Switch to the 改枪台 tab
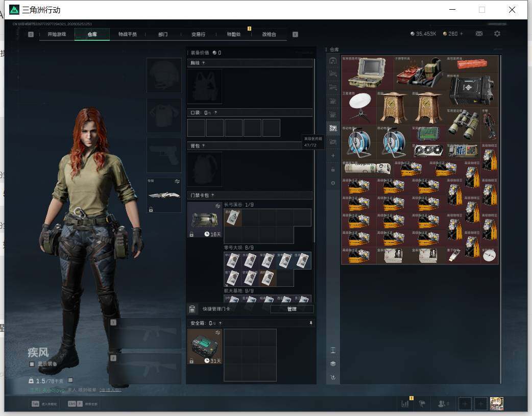 point(269,34)
